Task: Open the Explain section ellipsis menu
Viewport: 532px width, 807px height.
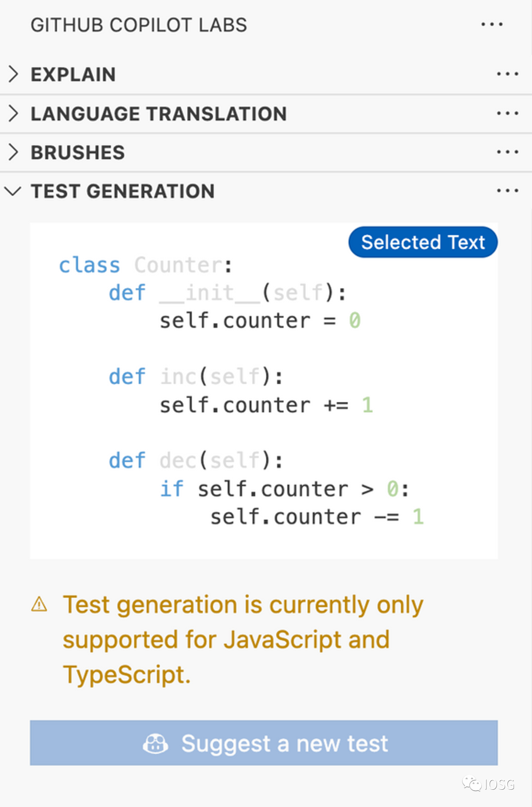Action: [507, 74]
